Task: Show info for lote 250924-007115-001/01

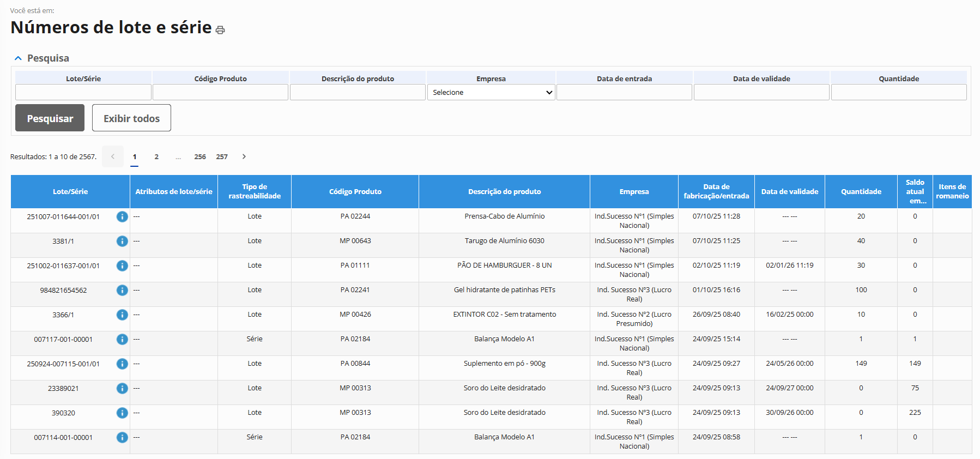Action: pyautogui.click(x=122, y=364)
